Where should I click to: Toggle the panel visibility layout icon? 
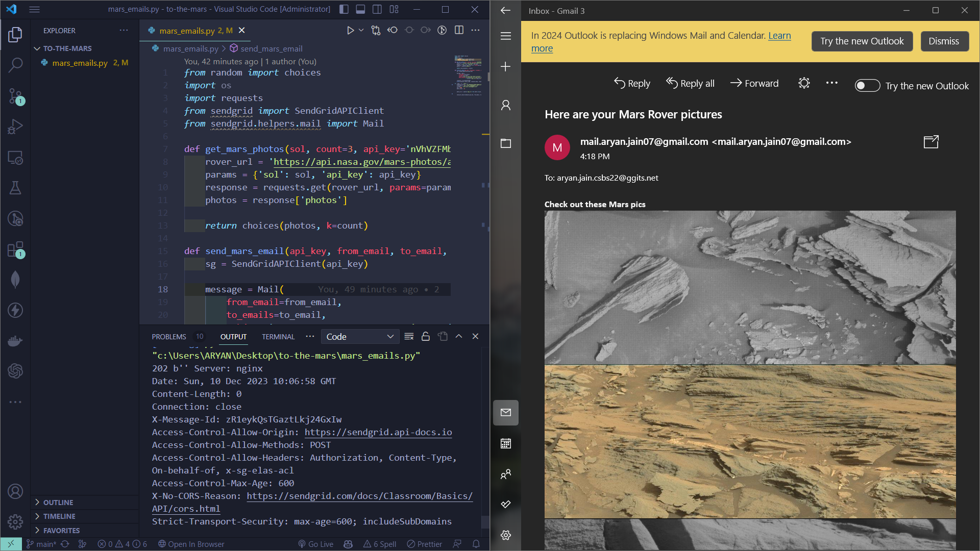(360, 9)
